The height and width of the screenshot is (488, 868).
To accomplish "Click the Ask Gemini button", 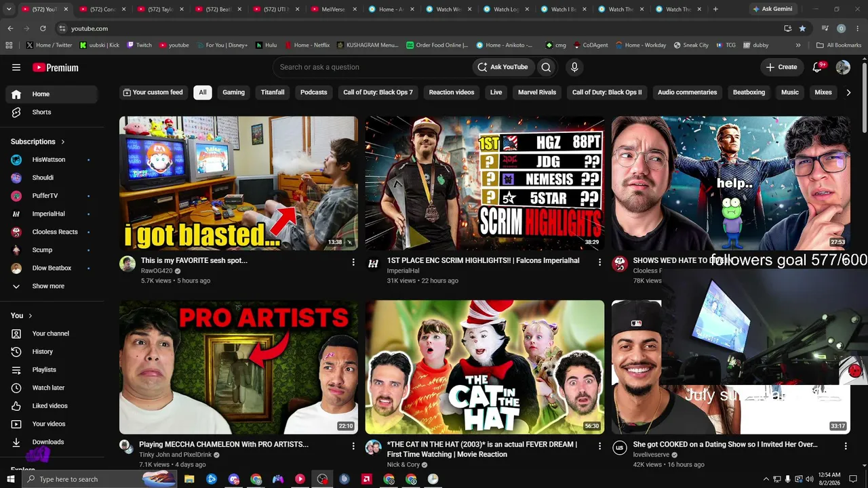I will click(772, 9).
